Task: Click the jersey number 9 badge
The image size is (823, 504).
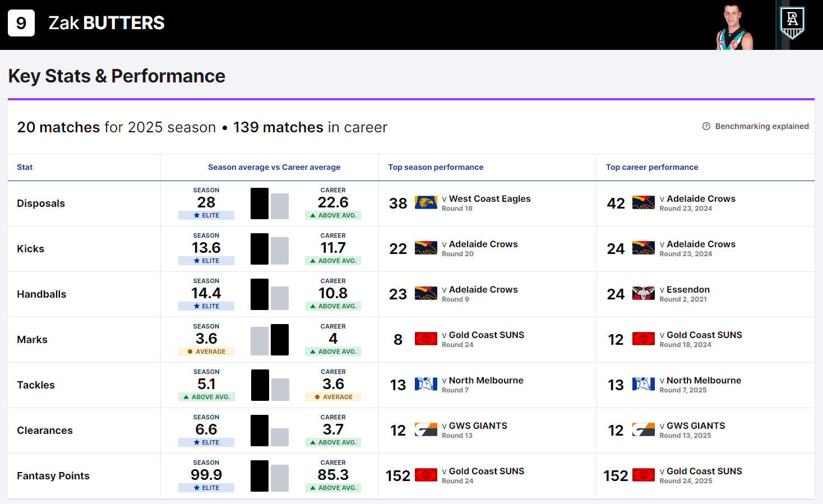Action: tap(21, 23)
